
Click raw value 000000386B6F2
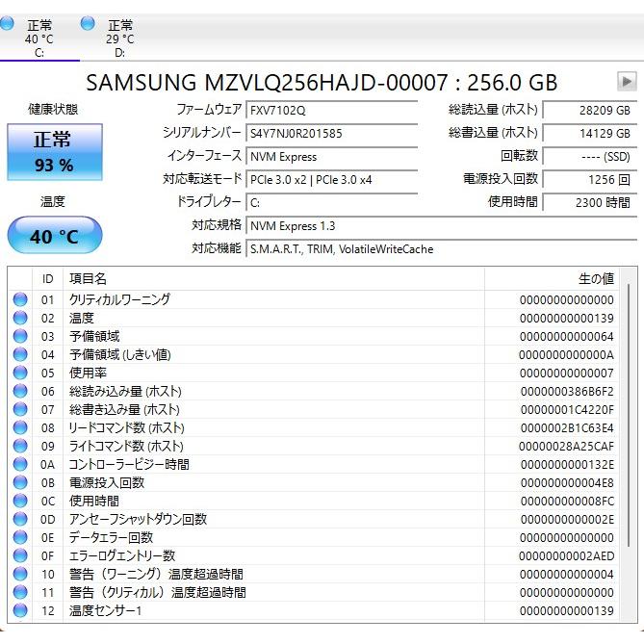coord(567,392)
